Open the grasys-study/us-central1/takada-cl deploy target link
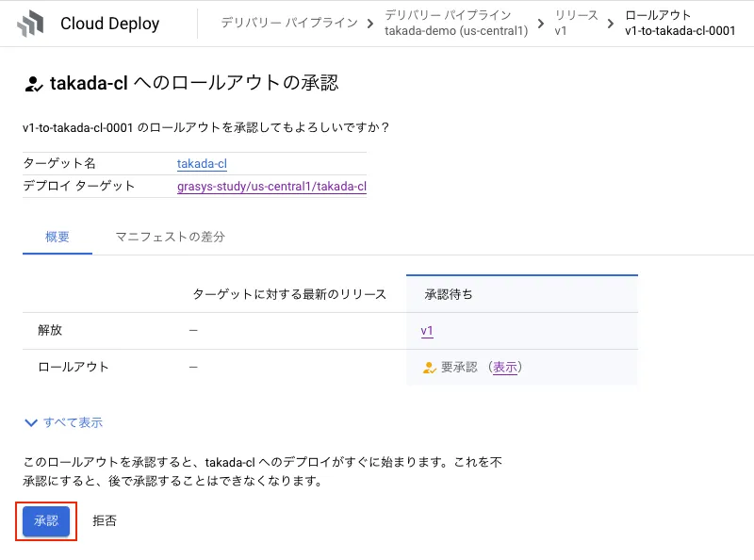The height and width of the screenshot is (560, 754). click(271, 186)
